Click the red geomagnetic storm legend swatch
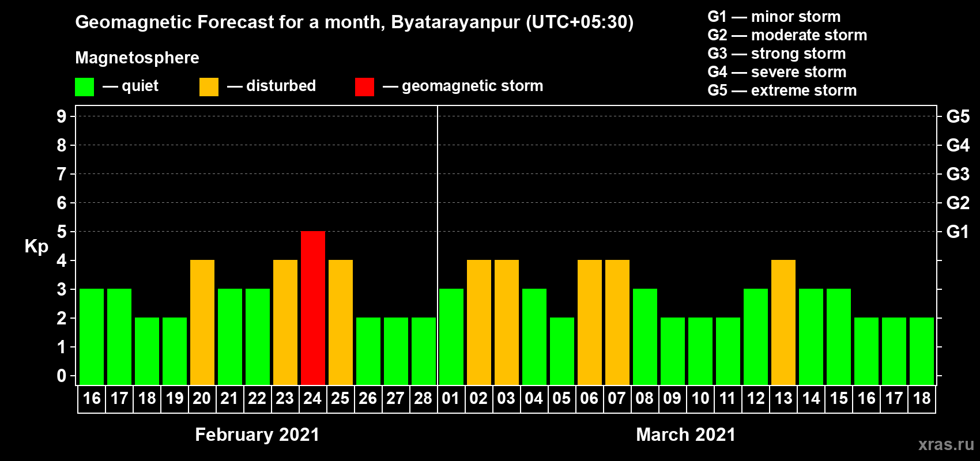The image size is (980, 461). tap(364, 87)
